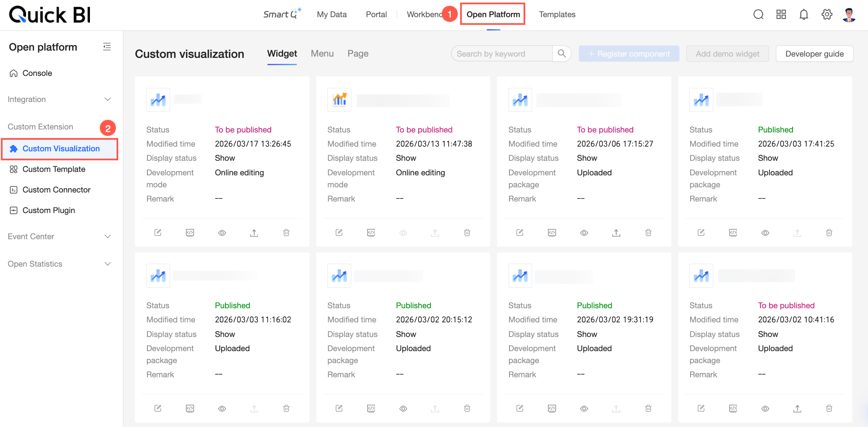The image size is (868, 427).
Task: Select the Open Platform top menu
Action: click(x=493, y=14)
